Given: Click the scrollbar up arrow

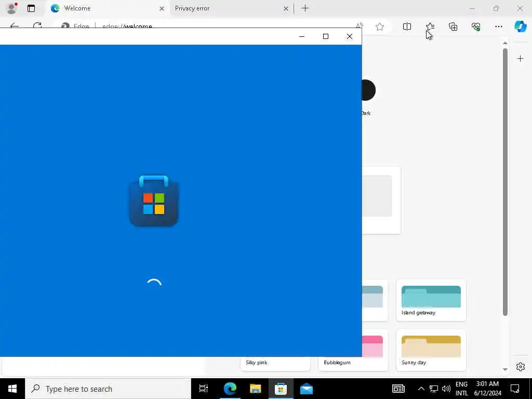Looking at the screenshot, I should pyautogui.click(x=505, y=43).
